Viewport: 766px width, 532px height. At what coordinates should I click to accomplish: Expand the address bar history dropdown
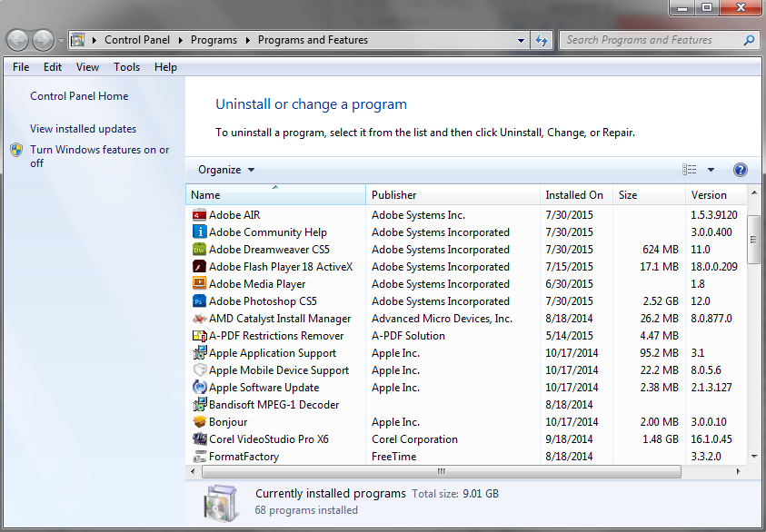coord(521,41)
